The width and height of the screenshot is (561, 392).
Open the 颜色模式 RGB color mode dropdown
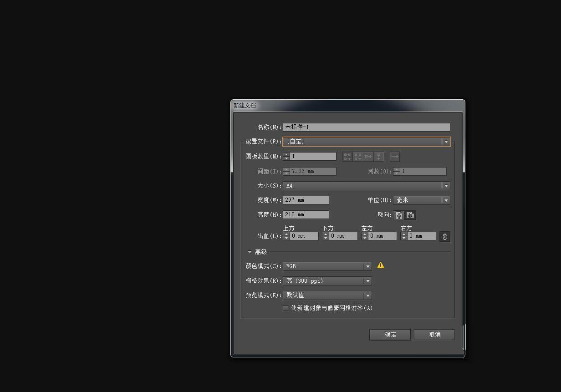click(x=327, y=266)
